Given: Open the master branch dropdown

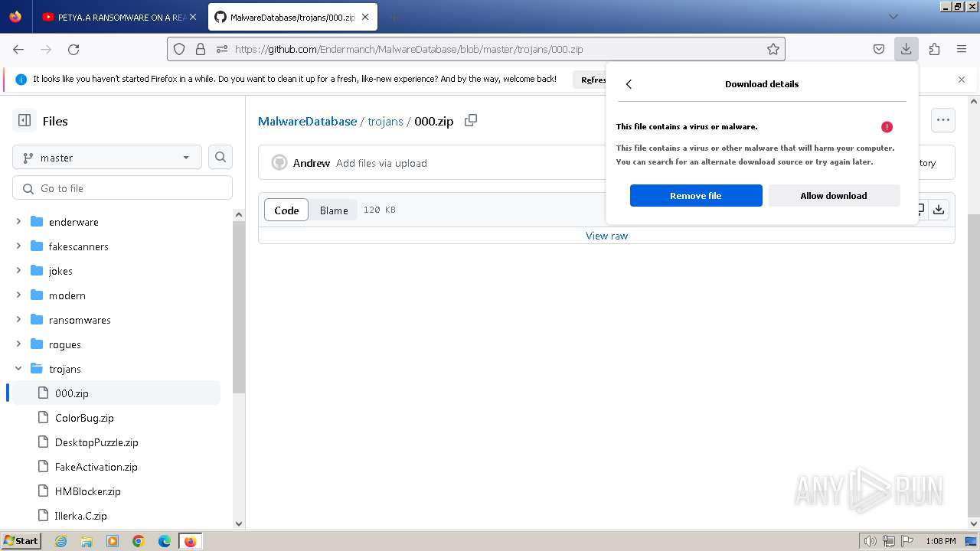Looking at the screenshot, I should [x=107, y=157].
